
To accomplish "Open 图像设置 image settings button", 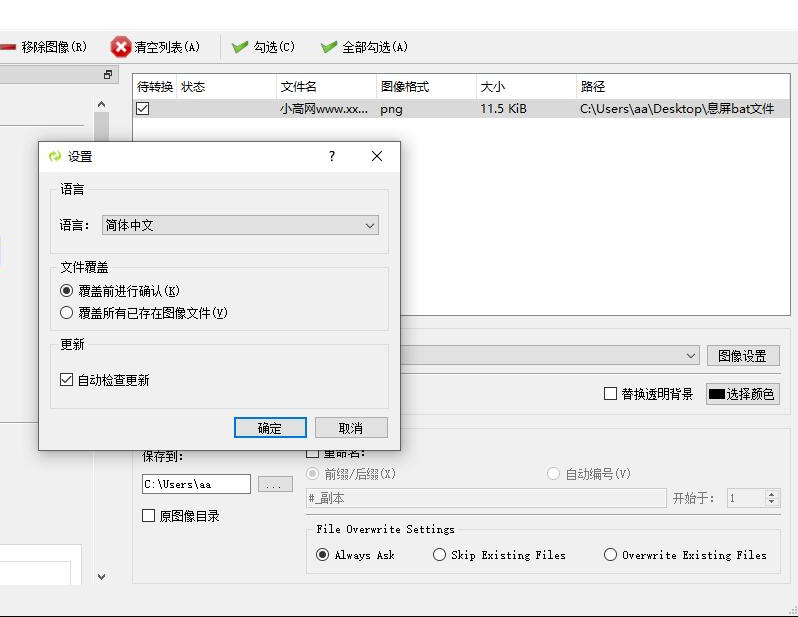I will coord(743,356).
